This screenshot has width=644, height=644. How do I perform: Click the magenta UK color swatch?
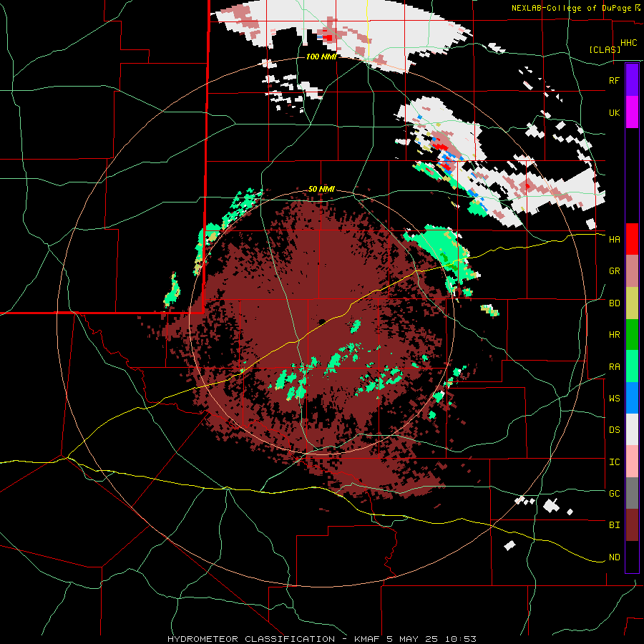632,112
